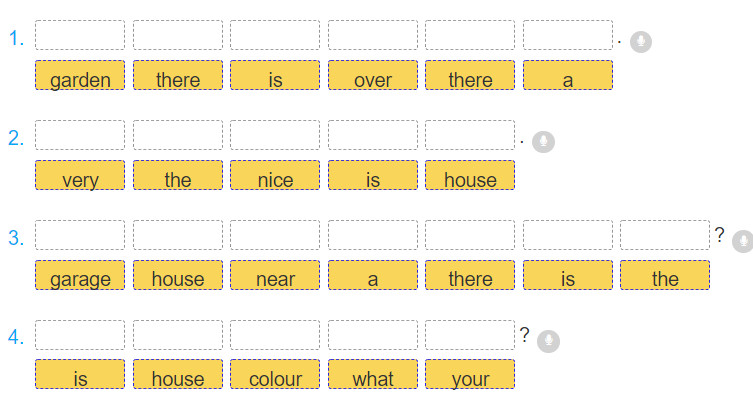Image resolution: width=753 pixels, height=411 pixels.
Task: Click the last empty slot of sentence 2
Action: coord(470,135)
